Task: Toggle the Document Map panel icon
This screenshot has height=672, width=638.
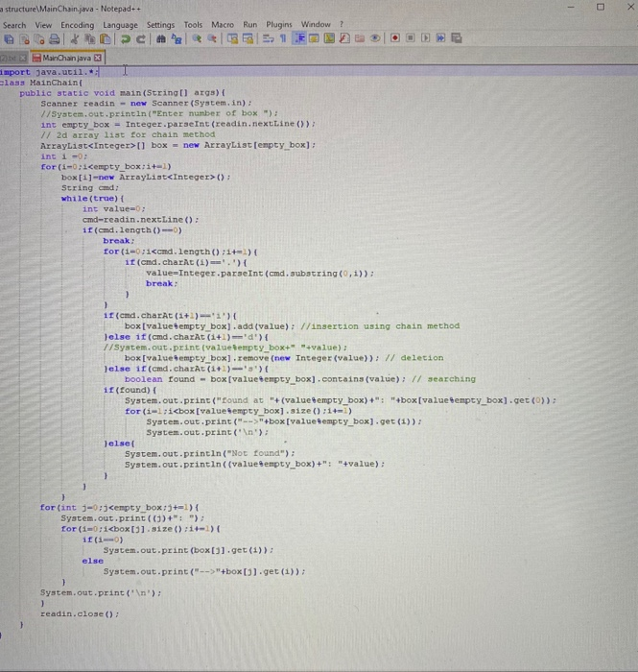Action: click(x=329, y=38)
